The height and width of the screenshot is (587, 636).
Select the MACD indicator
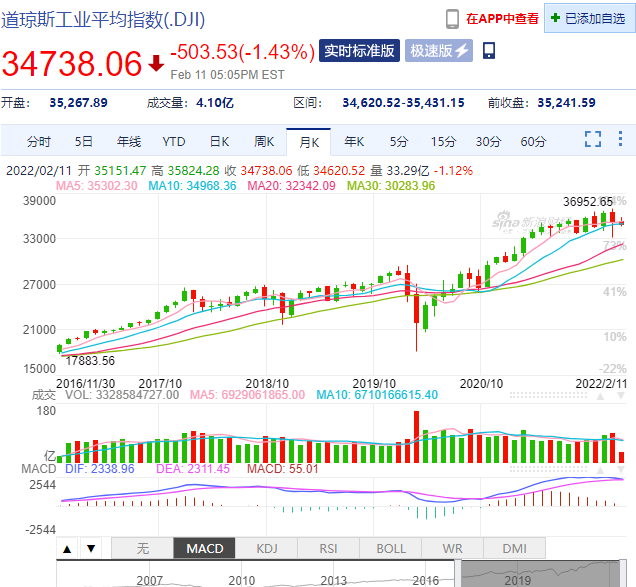[x=204, y=549]
